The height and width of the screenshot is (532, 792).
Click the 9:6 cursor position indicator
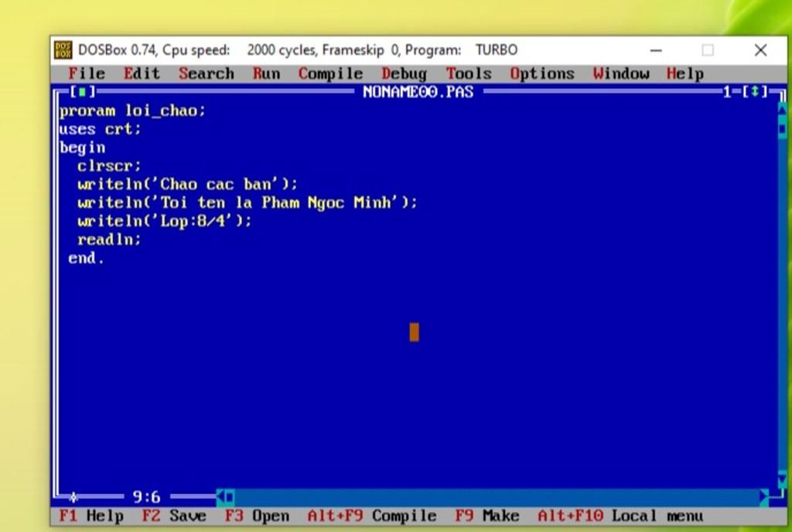146,497
